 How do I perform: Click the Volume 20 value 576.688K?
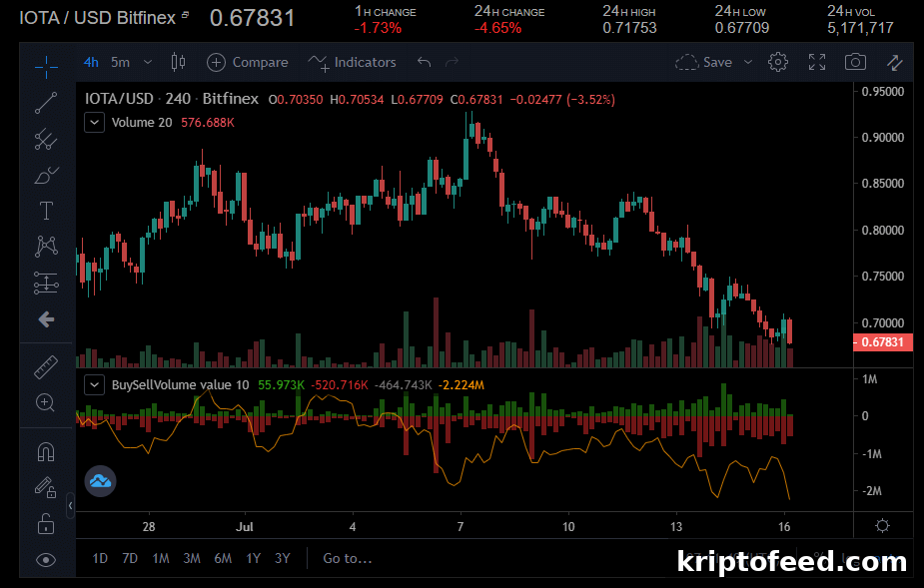[208, 123]
